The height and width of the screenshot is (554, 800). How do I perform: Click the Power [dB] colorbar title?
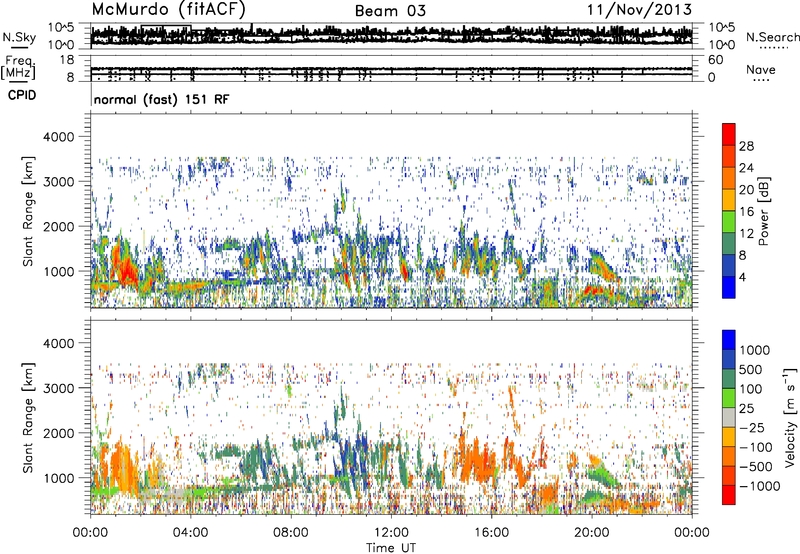point(764,211)
